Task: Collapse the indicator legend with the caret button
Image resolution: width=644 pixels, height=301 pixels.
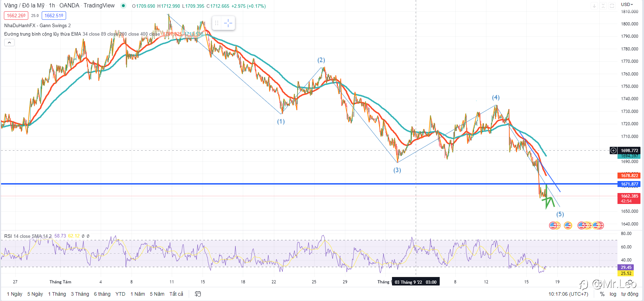Action: point(9,43)
